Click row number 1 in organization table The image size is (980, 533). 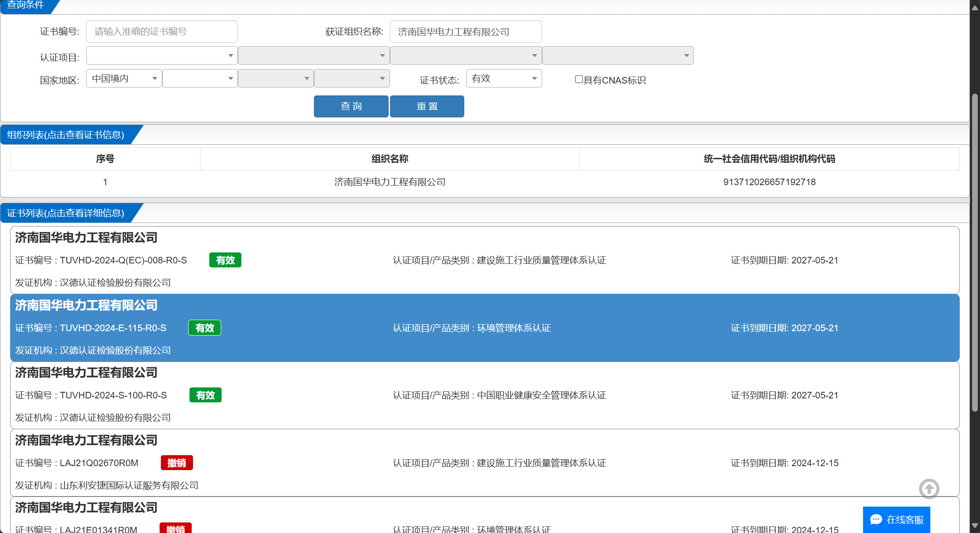point(105,182)
